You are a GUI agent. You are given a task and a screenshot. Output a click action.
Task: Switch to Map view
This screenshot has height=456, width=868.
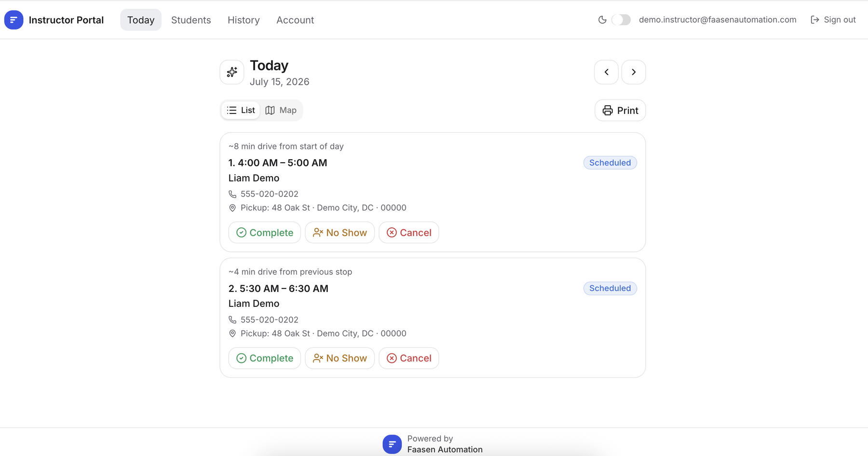click(281, 110)
